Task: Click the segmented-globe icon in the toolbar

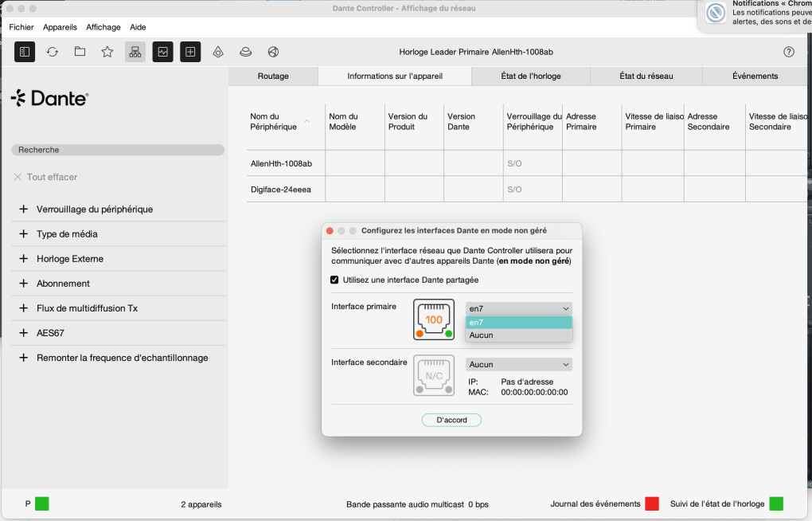Action: tap(273, 52)
